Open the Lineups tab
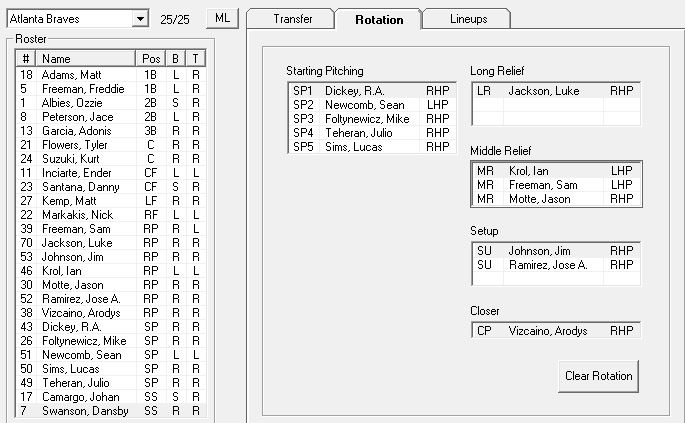Viewport: 685px width, 423px height. [467, 19]
